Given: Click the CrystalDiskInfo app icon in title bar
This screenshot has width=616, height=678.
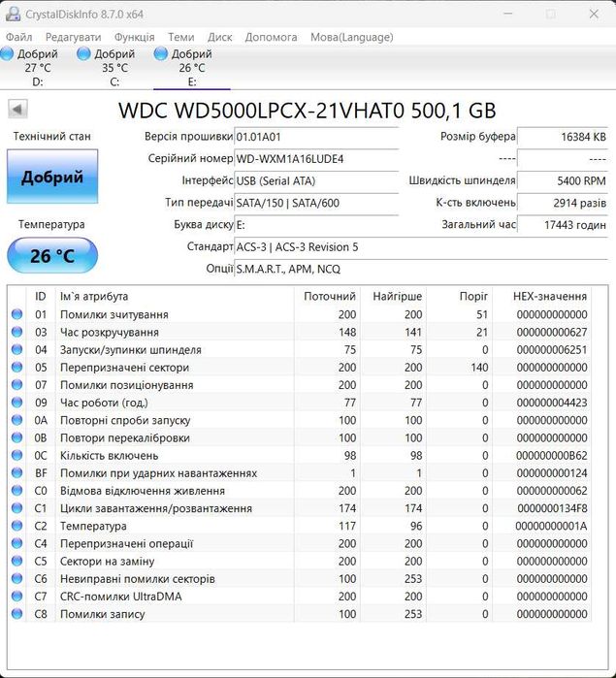Looking at the screenshot, I should tap(13, 15).
